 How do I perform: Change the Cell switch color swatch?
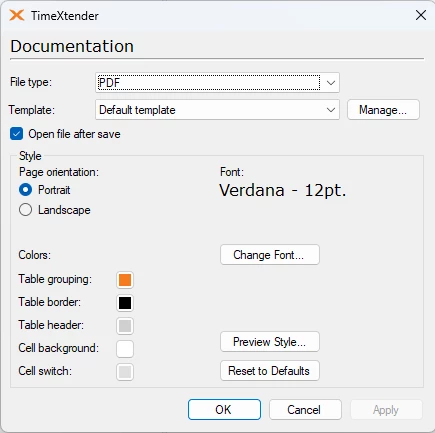tap(125, 372)
